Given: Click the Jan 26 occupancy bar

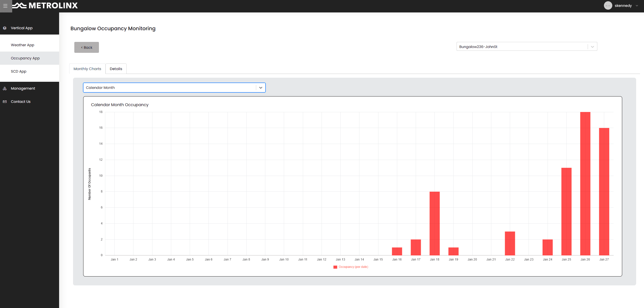Looking at the screenshot, I should click(585, 184).
